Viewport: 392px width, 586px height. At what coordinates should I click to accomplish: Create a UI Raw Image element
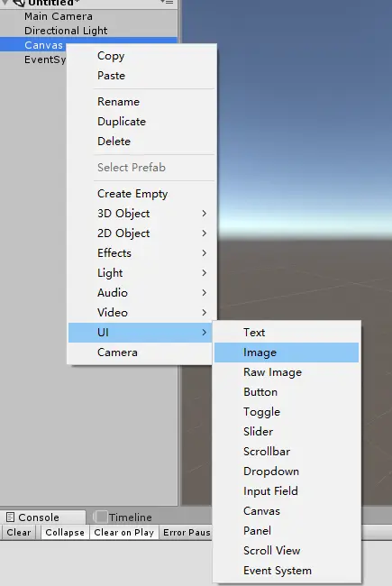pyautogui.click(x=287, y=372)
